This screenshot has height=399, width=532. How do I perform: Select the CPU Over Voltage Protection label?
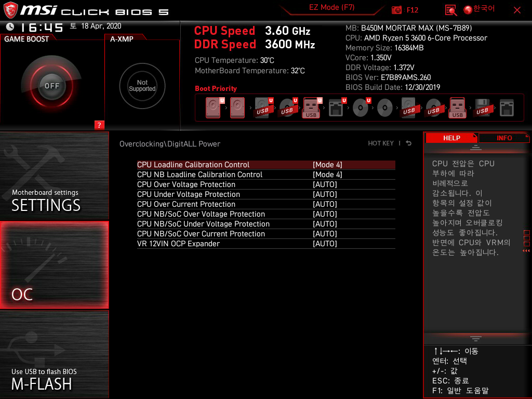pyautogui.click(x=186, y=184)
